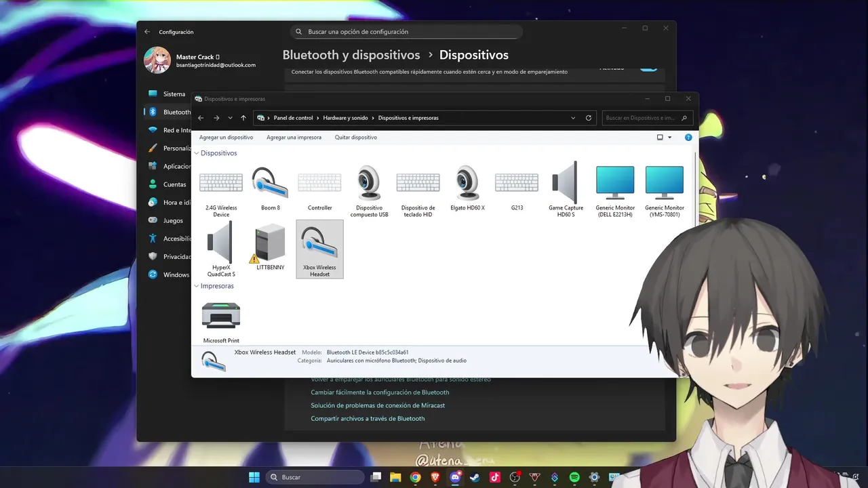868x488 pixels.
Task: Open Compartir archivos a través de Bluetooth link
Action: click(x=368, y=419)
